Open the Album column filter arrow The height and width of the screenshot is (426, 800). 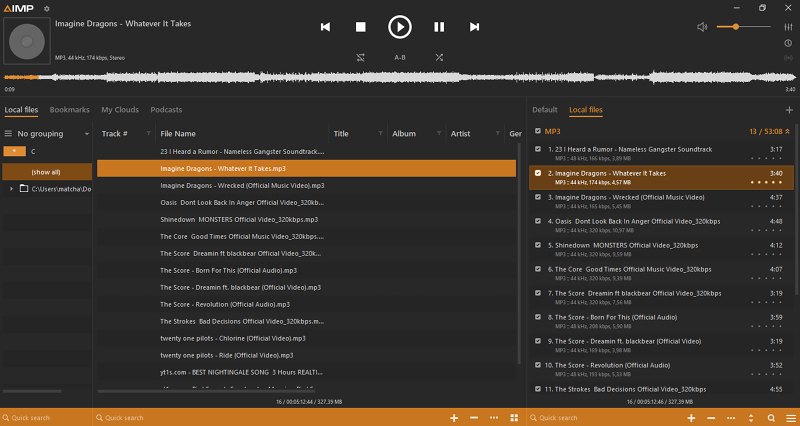439,134
